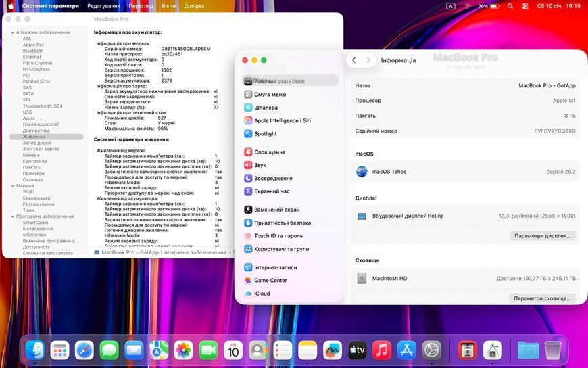Open Екранний час settings pane

(291, 191)
